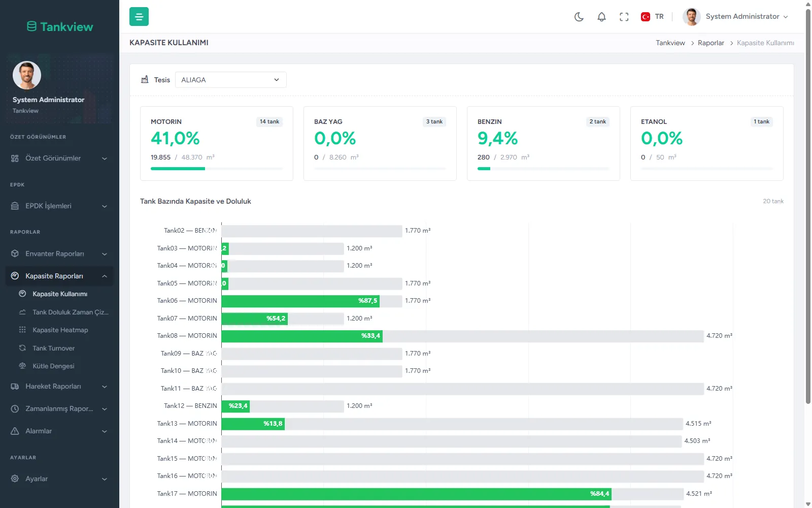Go to Tankview breadcrumb link
The width and height of the screenshot is (812, 508).
point(670,43)
